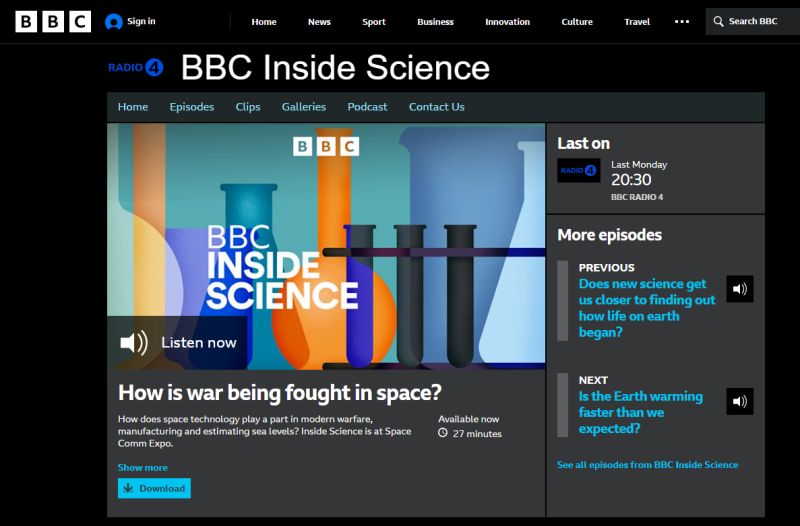The height and width of the screenshot is (526, 800).
Task: Go to the Podcast tab
Action: click(367, 107)
